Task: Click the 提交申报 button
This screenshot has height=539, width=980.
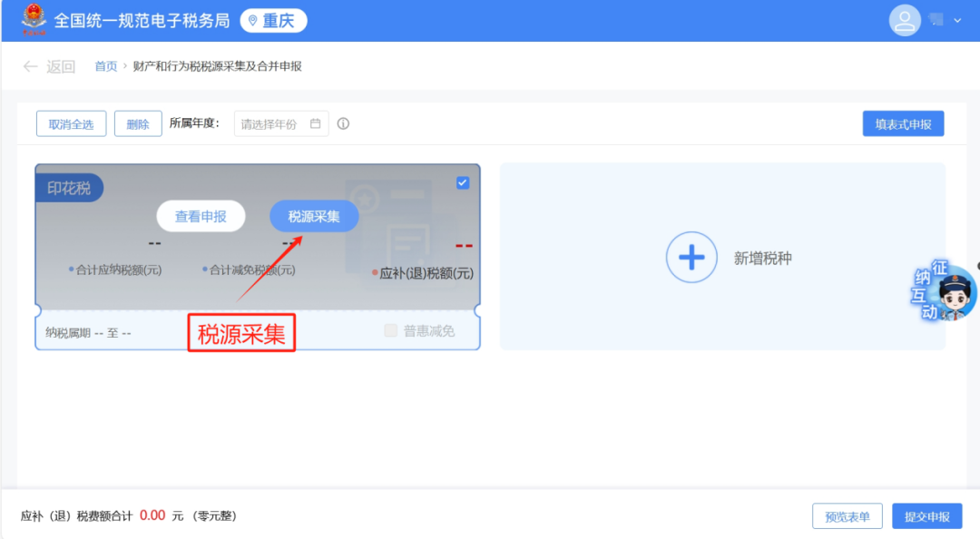Action: (926, 516)
